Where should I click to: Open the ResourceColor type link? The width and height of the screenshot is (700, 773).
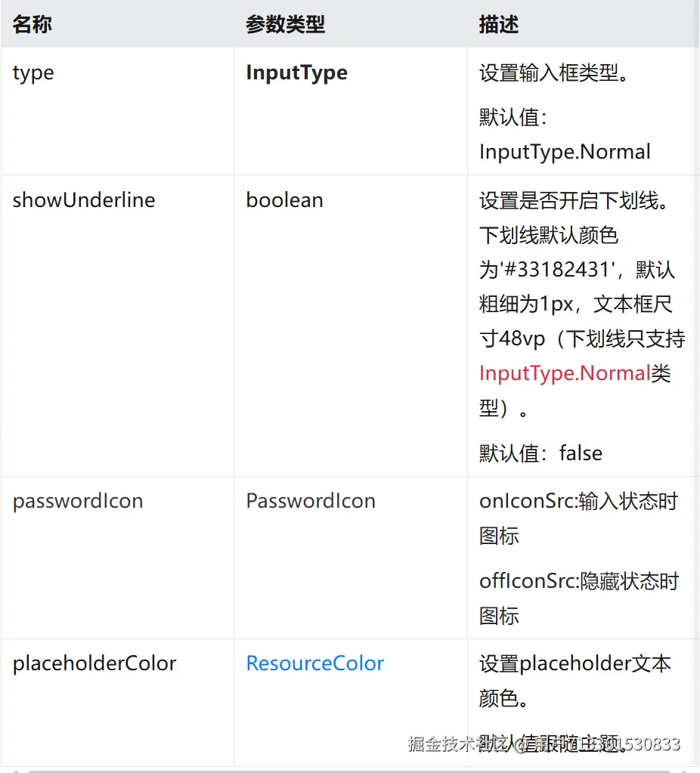tap(315, 663)
